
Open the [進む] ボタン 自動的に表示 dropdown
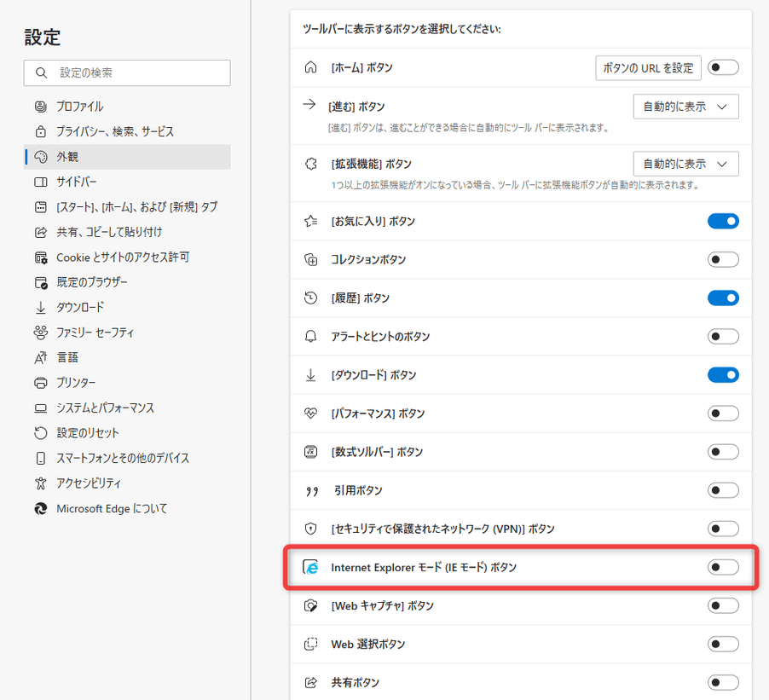pyautogui.click(x=685, y=107)
